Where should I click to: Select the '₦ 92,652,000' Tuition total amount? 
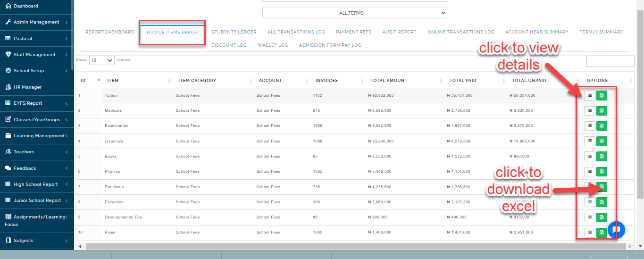[381, 96]
